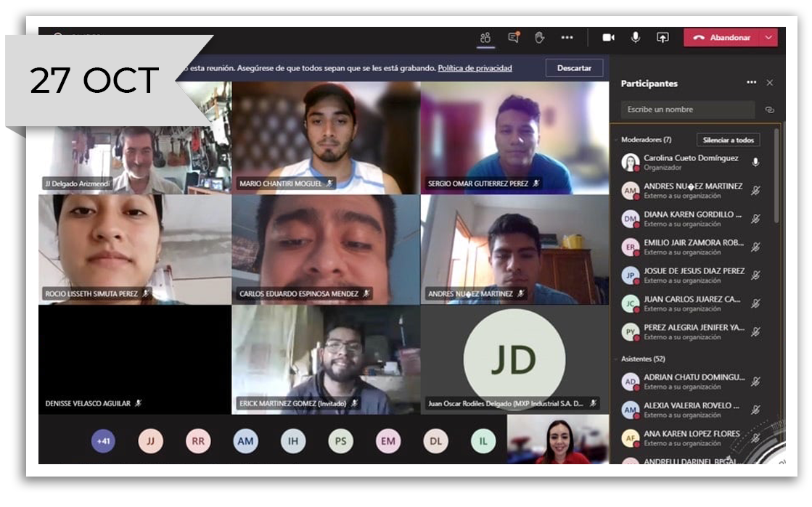Click the participants list scrollbar
This screenshot has height=507, width=812.
pos(776,176)
